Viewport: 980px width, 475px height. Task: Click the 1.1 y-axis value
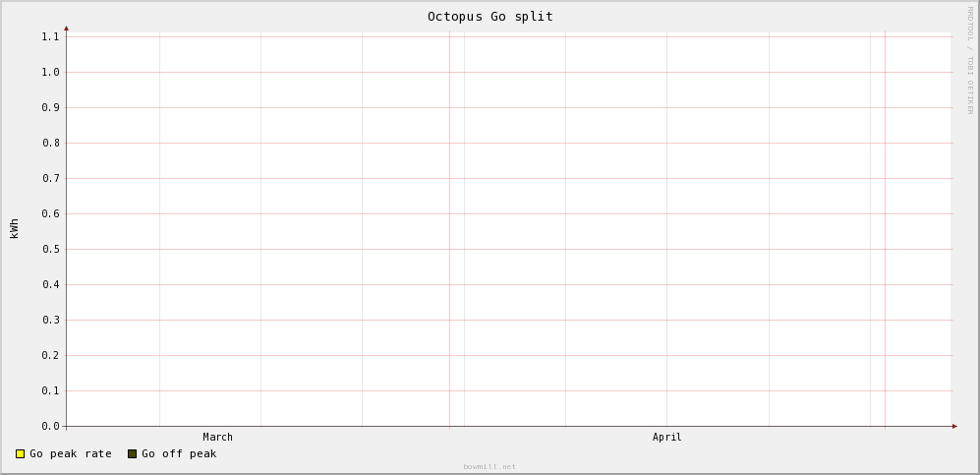[x=51, y=36]
